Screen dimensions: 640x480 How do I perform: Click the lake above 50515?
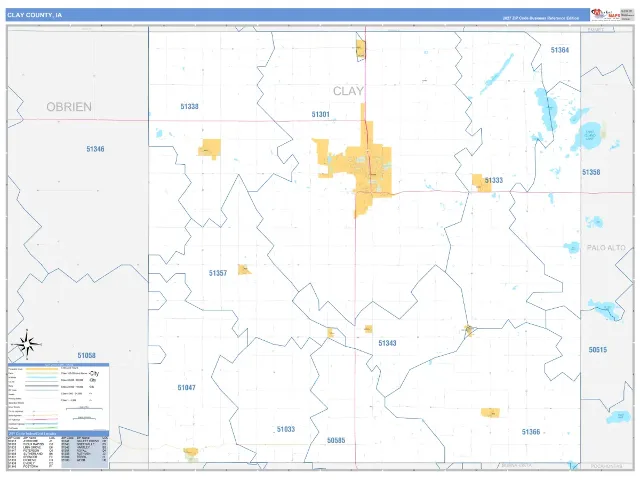(x=606, y=310)
